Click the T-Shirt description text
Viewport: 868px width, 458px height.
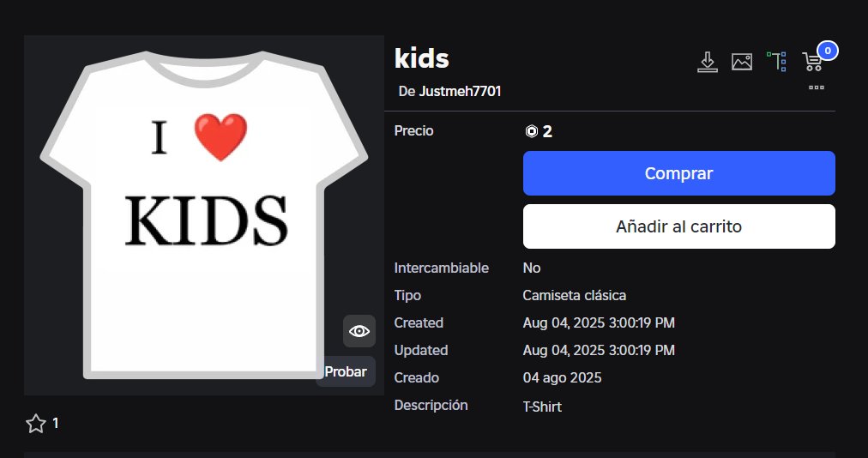[542, 407]
